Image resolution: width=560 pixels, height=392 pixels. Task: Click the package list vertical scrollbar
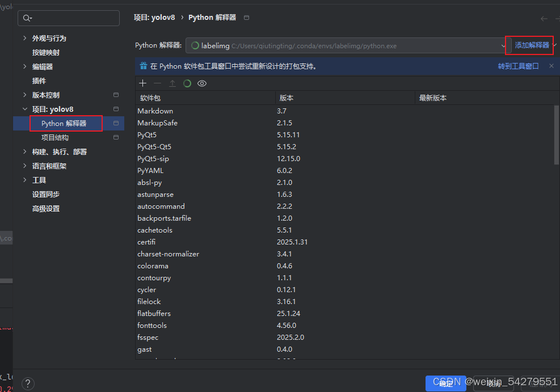pos(557,135)
